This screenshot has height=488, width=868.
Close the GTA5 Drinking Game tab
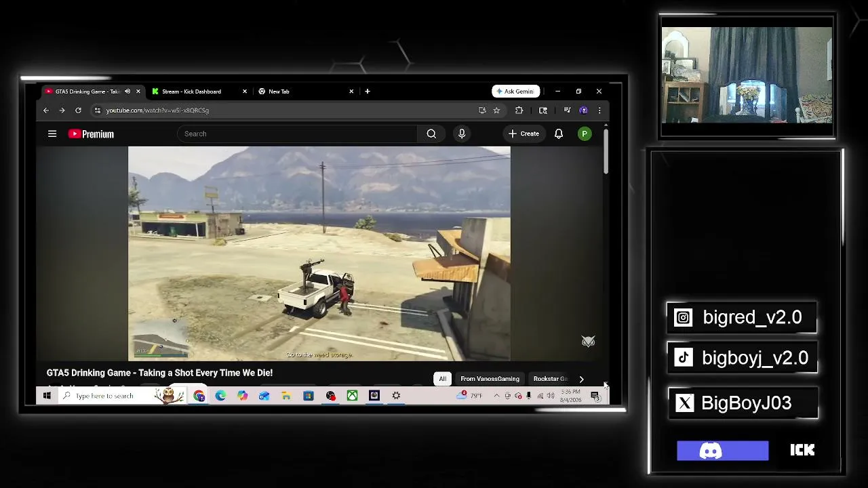138,91
